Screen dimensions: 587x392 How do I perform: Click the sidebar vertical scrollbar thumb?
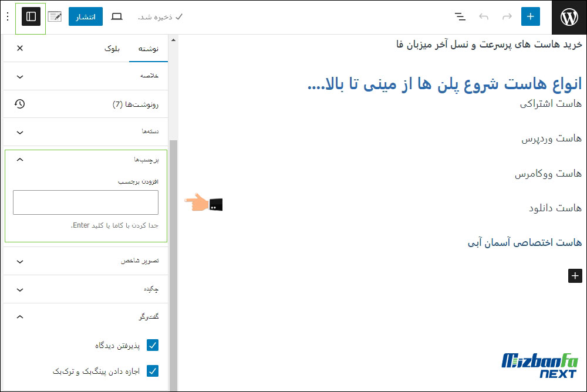(x=173, y=266)
